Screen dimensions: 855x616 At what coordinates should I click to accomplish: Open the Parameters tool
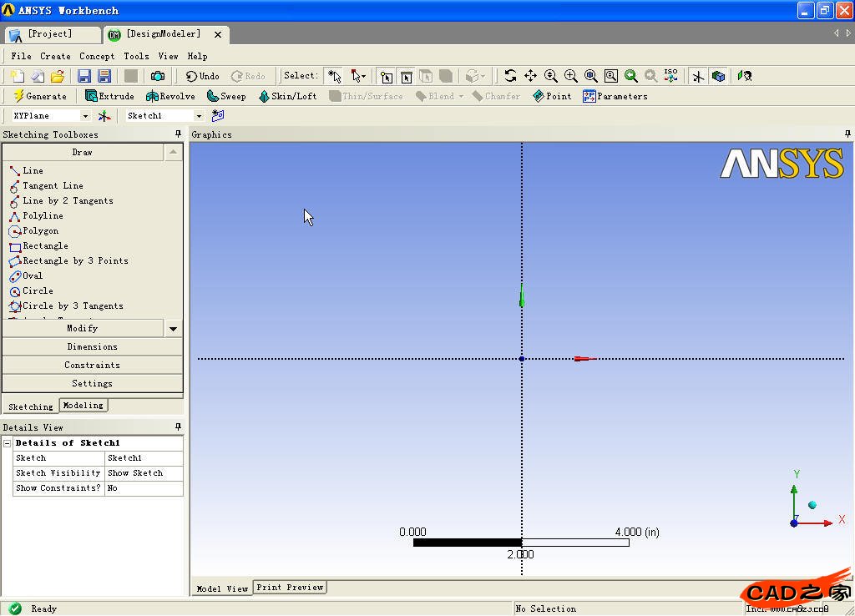click(x=615, y=96)
